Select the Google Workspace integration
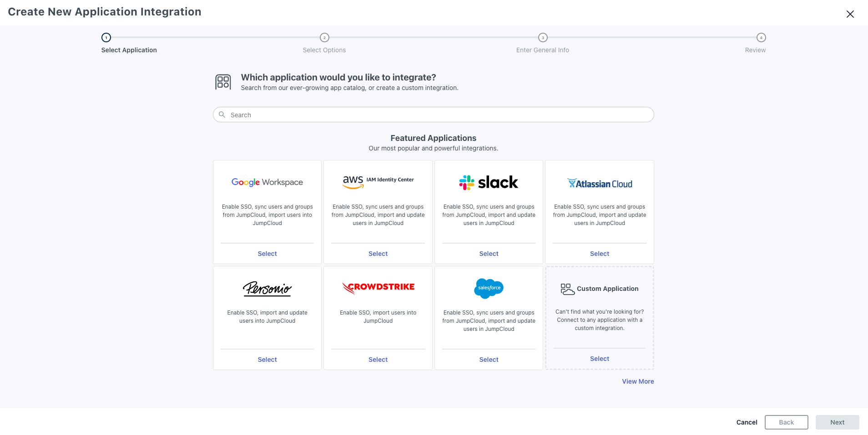This screenshot has width=868, height=435. pyautogui.click(x=267, y=254)
